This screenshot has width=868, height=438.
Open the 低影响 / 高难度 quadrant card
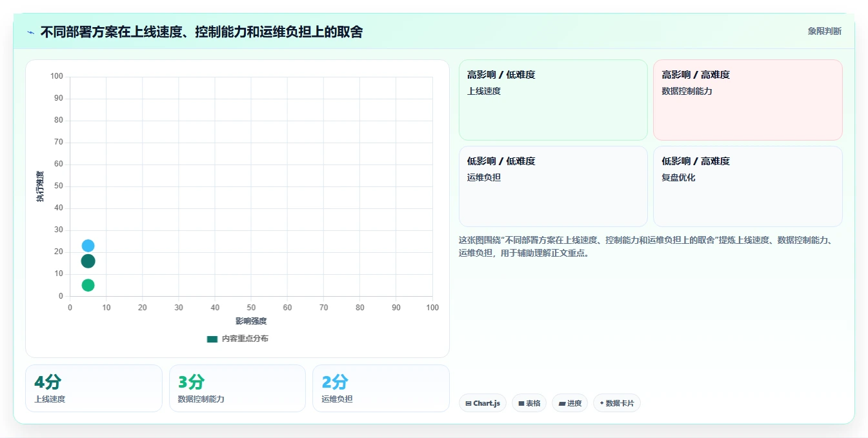tap(747, 186)
